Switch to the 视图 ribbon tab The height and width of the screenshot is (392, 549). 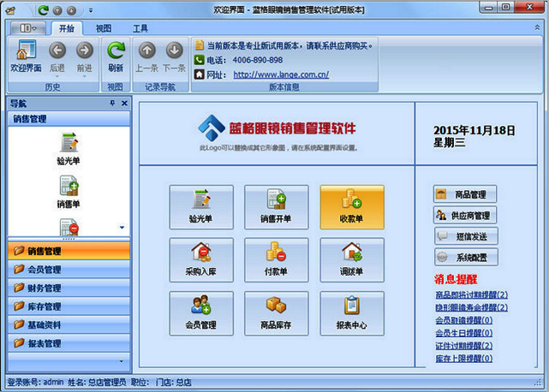(x=104, y=28)
